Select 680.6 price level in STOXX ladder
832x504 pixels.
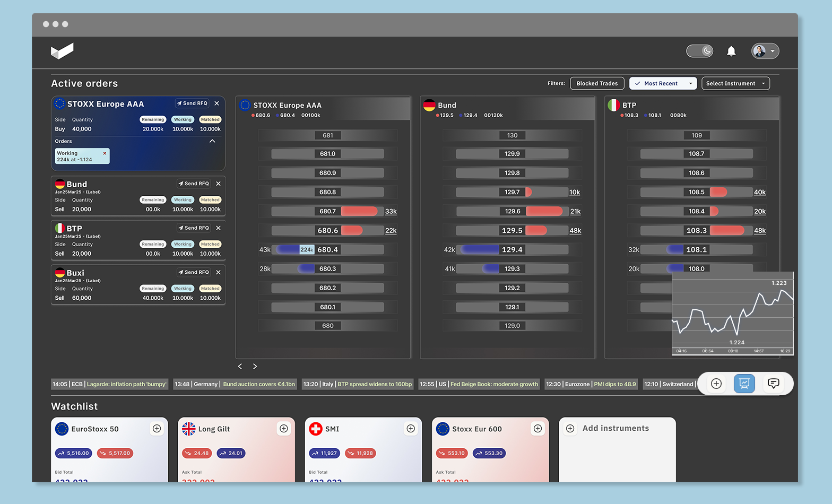pos(327,230)
